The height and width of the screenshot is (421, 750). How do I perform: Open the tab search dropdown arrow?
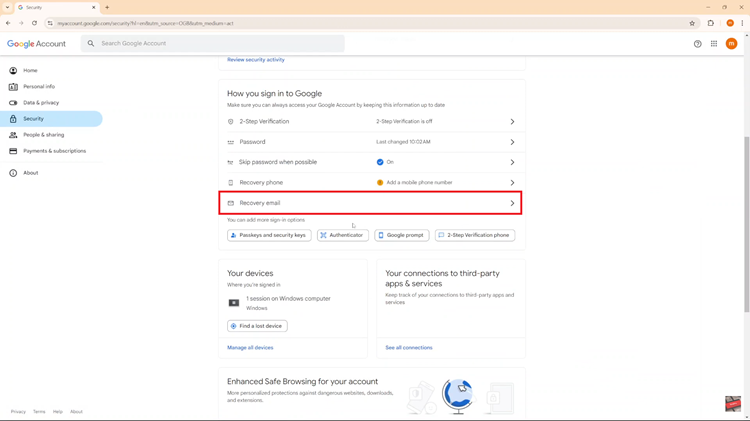click(x=7, y=7)
